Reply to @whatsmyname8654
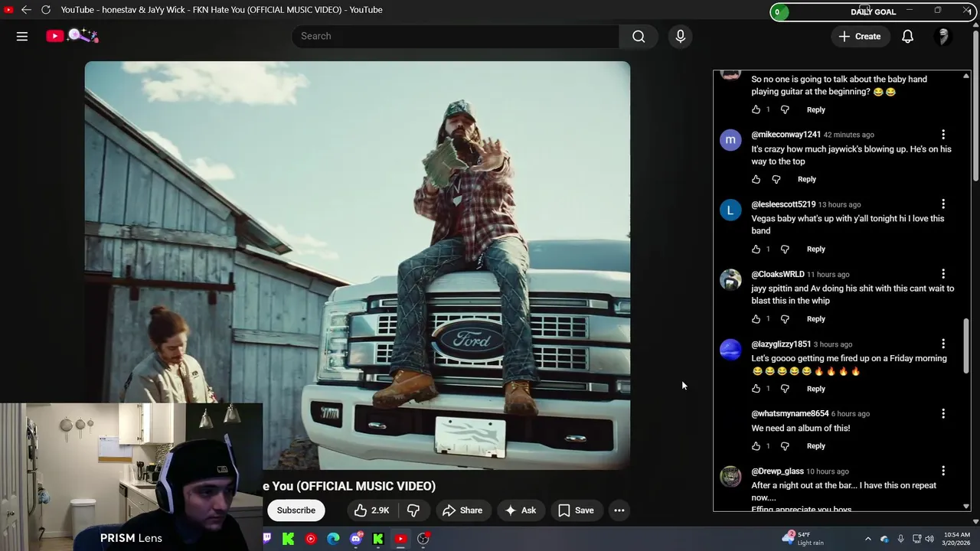980x551 pixels. [x=816, y=446]
